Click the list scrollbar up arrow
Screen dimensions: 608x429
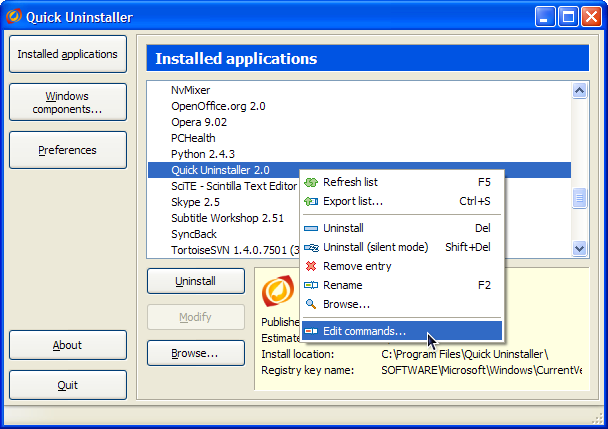579,91
